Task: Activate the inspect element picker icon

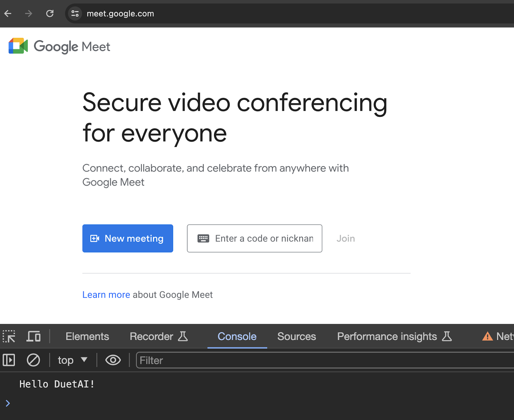Action: 9,337
